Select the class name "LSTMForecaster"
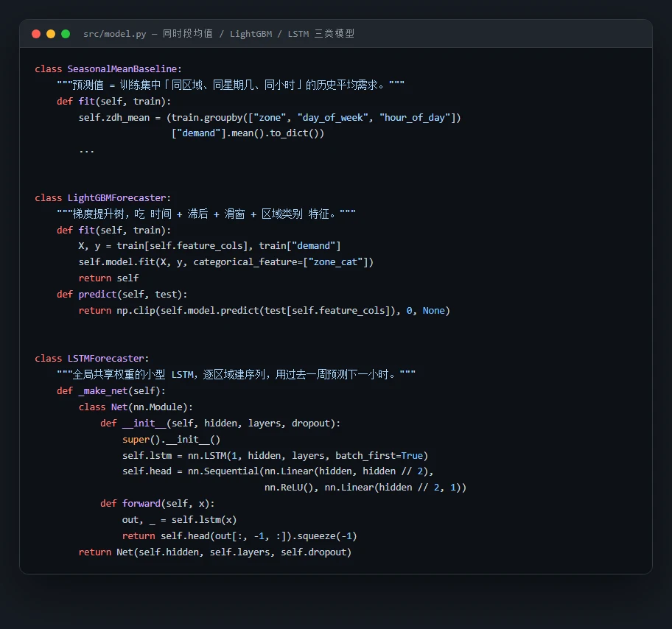Screen dimensions: 672x629 tap(105, 359)
